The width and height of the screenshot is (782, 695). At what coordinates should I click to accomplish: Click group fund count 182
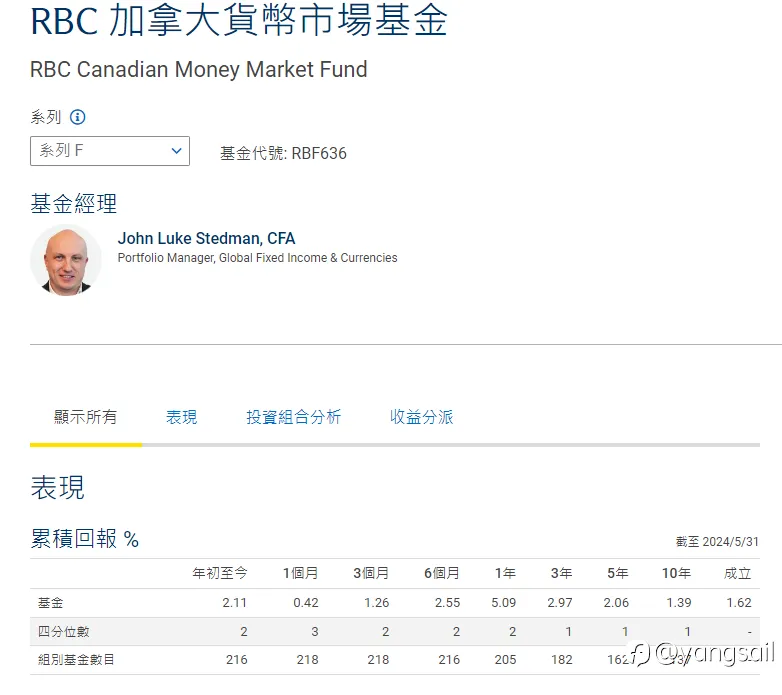tap(562, 660)
